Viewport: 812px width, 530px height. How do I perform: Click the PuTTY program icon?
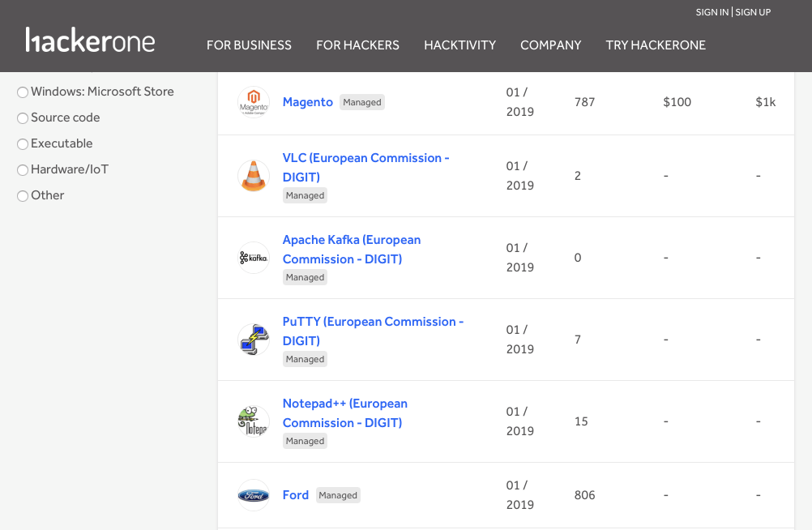[x=253, y=340]
